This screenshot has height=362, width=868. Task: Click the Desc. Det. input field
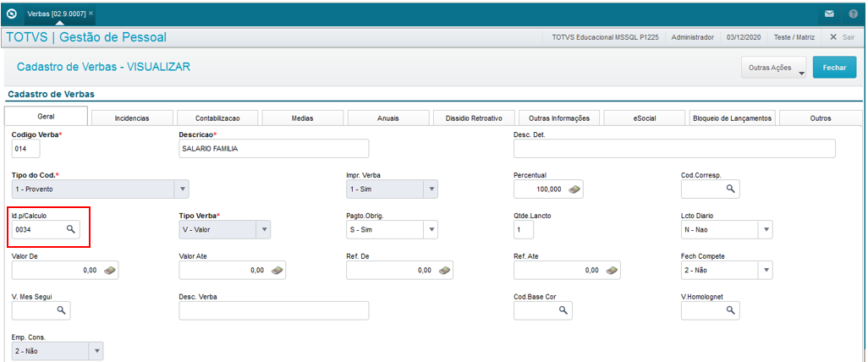674,149
